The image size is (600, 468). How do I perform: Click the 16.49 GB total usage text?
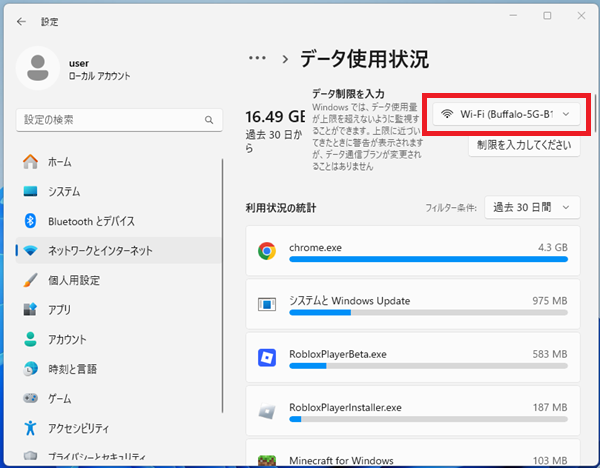tap(275, 117)
